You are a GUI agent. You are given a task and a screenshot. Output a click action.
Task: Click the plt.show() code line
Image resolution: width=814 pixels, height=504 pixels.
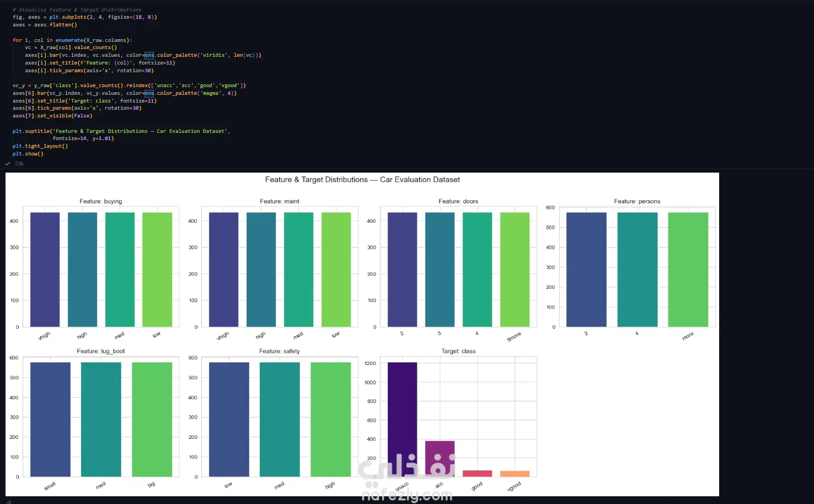28,154
